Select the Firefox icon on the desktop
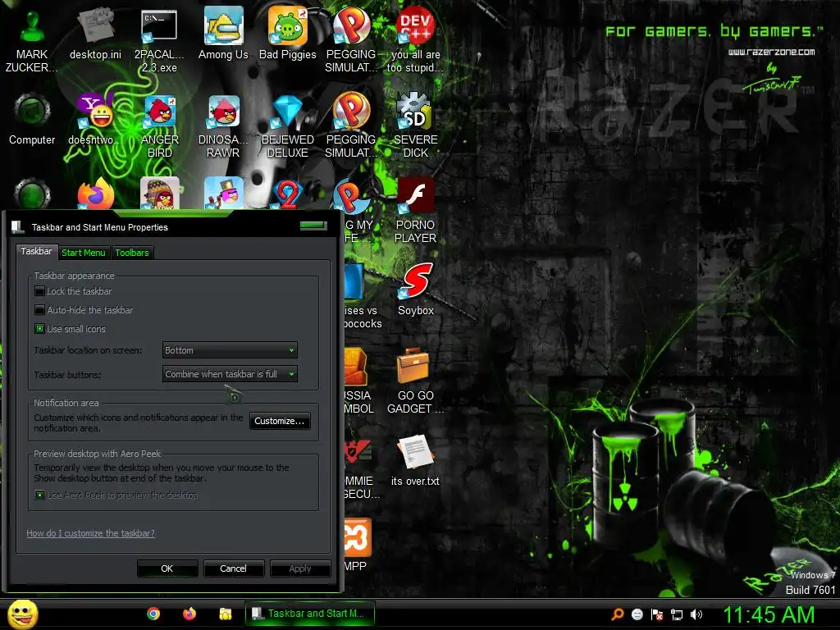The image size is (840, 630). (95, 194)
